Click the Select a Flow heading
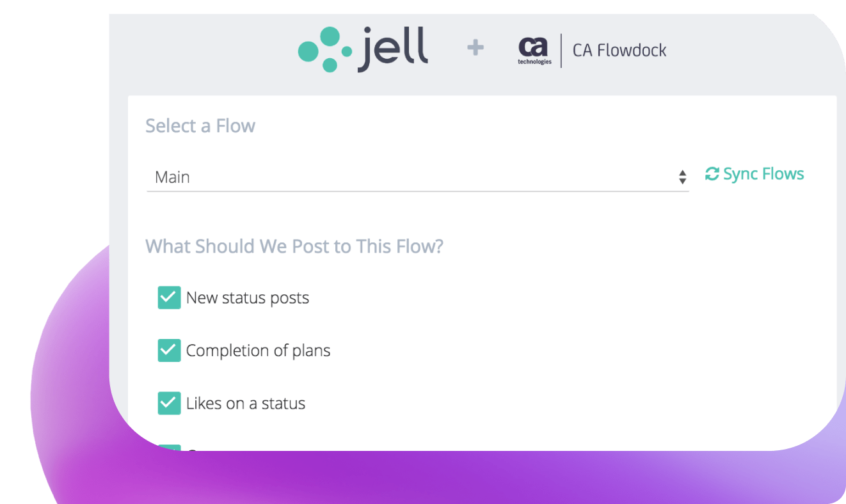This screenshot has height=504, width=846. (200, 126)
